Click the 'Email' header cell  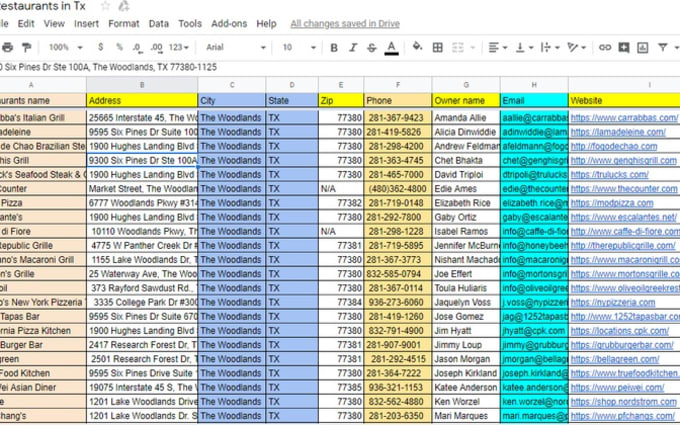point(534,100)
